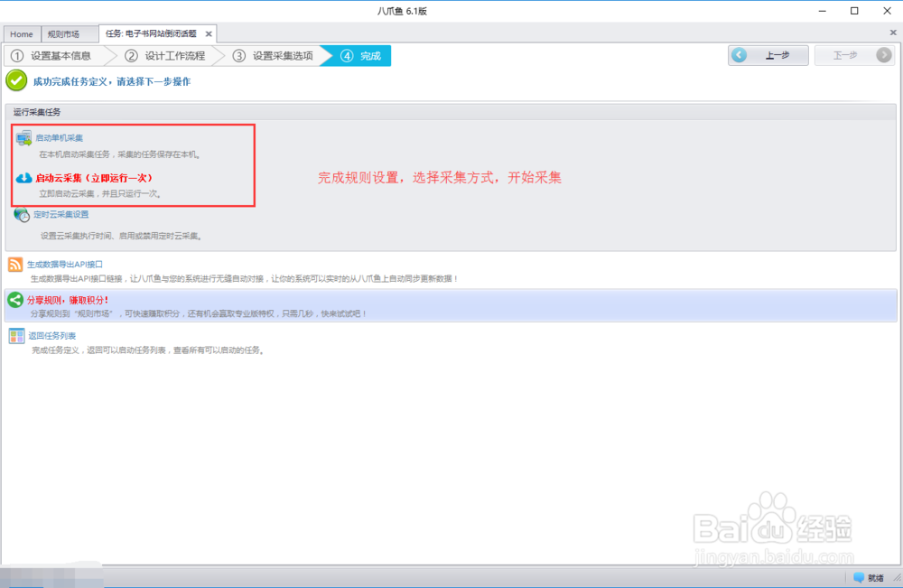Click the orange API export feed icon

pos(15,265)
